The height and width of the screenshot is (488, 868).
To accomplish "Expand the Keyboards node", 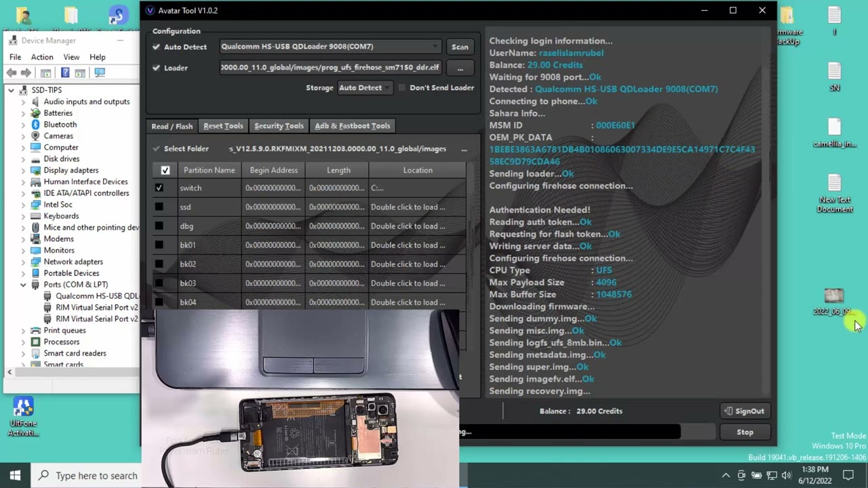I will pyautogui.click(x=23, y=216).
